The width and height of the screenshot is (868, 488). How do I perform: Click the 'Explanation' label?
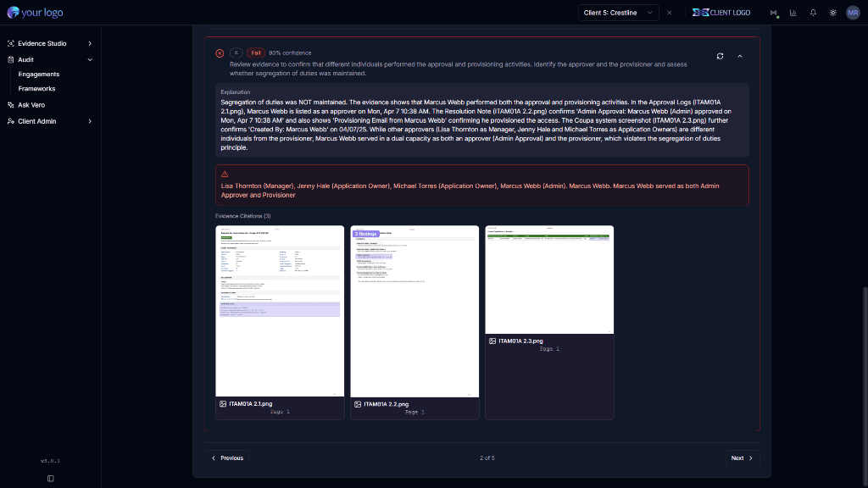coord(236,91)
